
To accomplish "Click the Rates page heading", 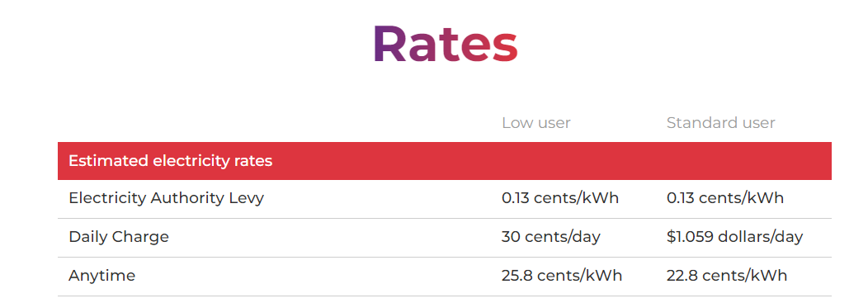I will (x=446, y=44).
